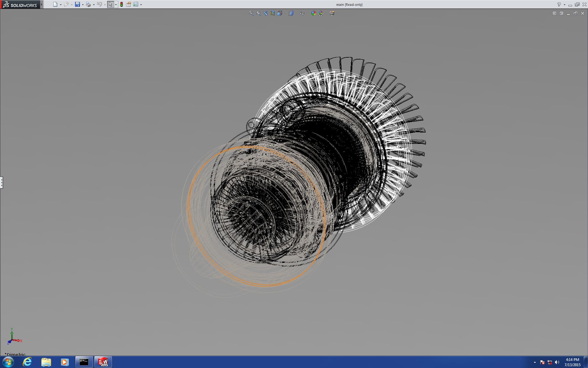
Task: Open the Help question mark menu
Action: pyautogui.click(x=559, y=4)
